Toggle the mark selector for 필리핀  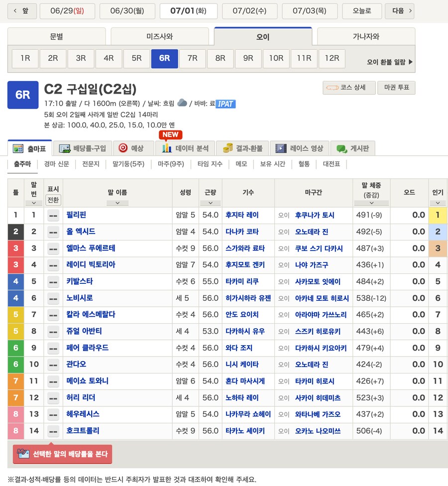click(x=53, y=216)
